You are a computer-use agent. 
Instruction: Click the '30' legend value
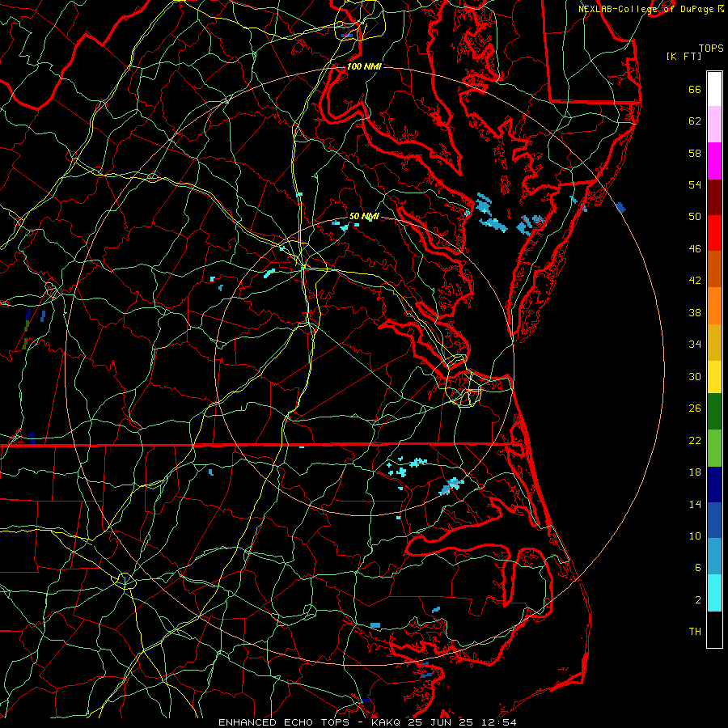(x=695, y=376)
